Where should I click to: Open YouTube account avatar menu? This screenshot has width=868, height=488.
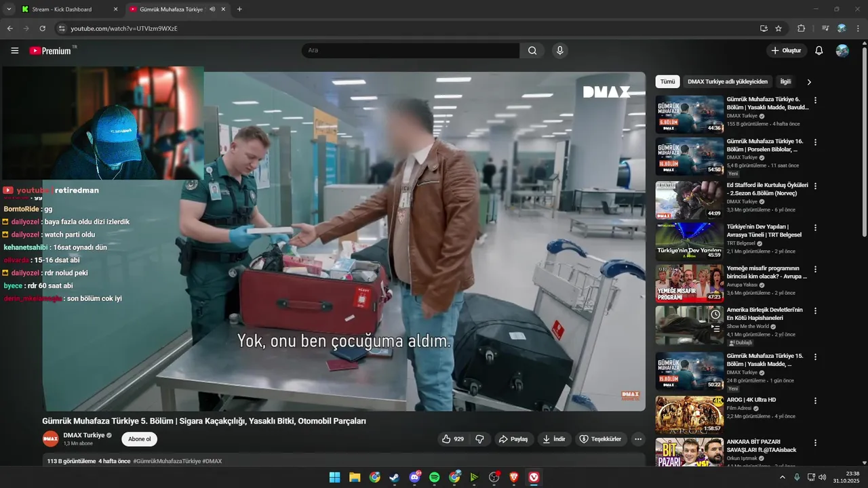tap(842, 51)
